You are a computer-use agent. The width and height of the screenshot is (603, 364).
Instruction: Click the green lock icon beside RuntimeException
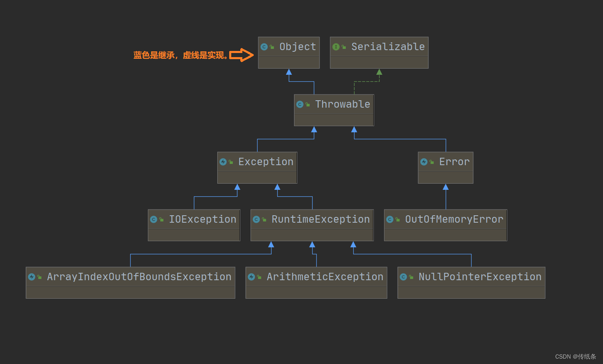(x=264, y=220)
